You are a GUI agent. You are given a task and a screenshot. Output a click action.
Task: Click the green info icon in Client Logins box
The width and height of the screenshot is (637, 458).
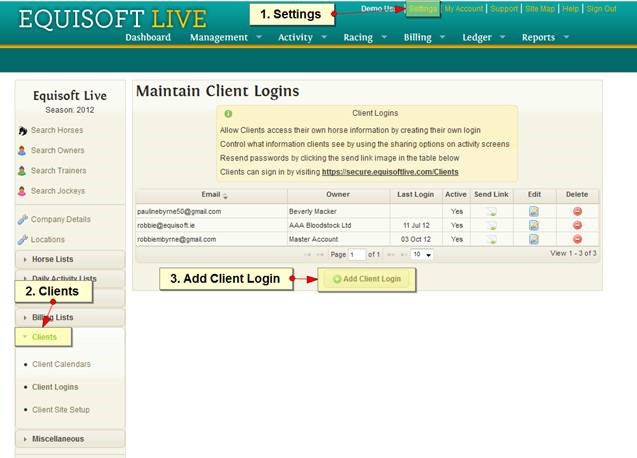228,114
